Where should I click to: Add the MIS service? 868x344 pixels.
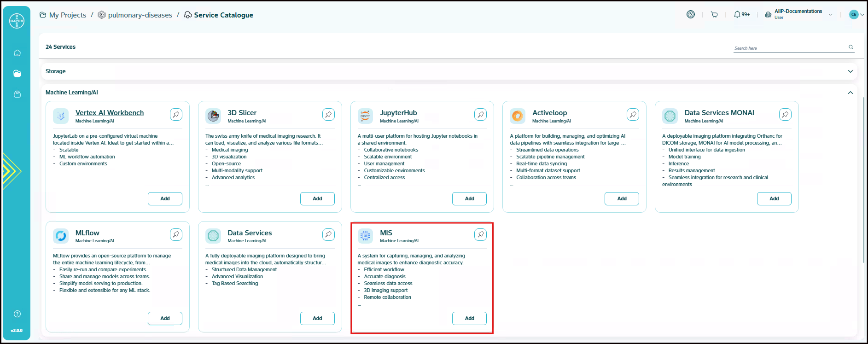(469, 318)
